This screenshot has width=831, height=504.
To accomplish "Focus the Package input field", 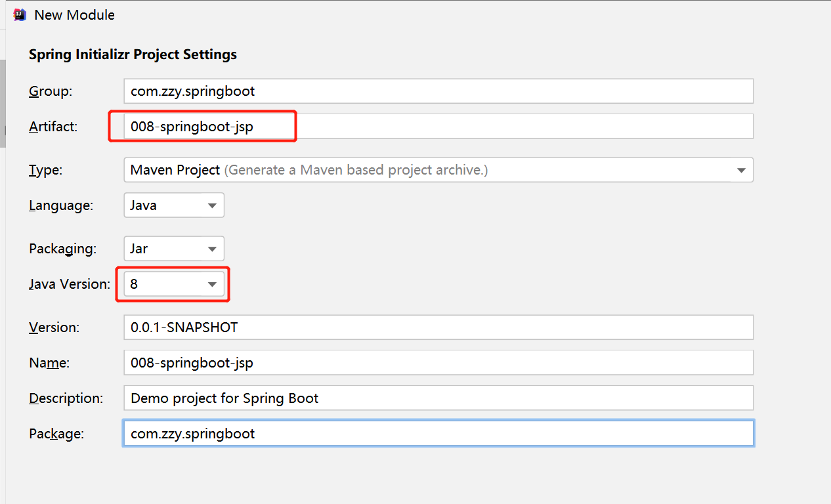I will (x=438, y=433).
